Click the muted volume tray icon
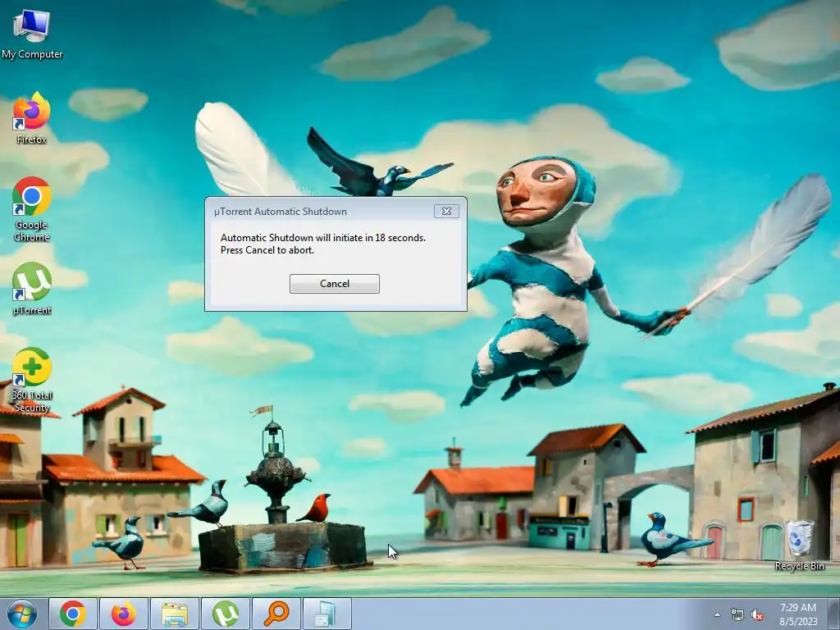This screenshot has height=630, width=840. [757, 615]
